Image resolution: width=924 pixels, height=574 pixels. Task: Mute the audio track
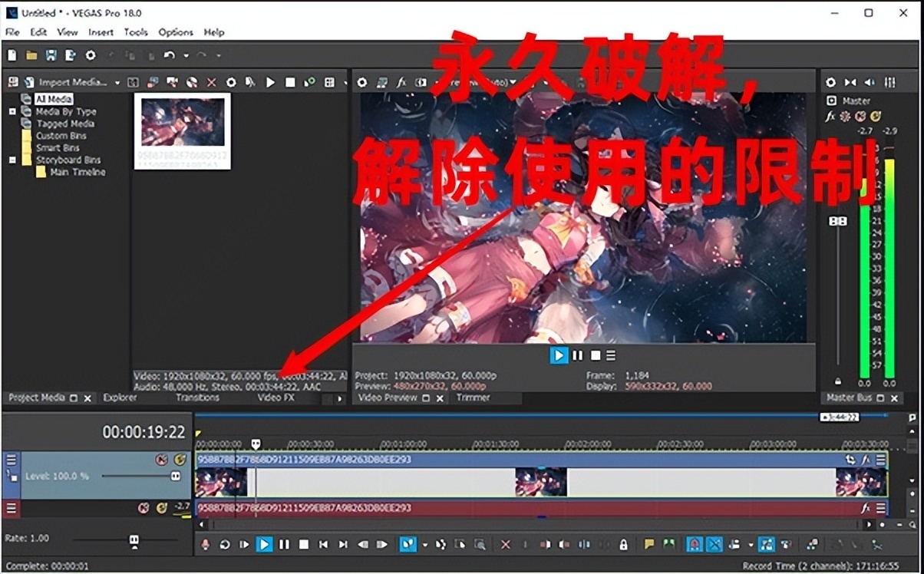[x=144, y=508]
